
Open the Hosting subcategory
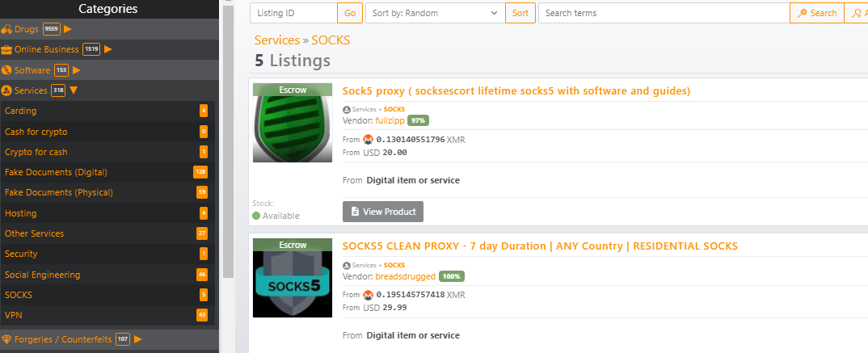coord(20,213)
